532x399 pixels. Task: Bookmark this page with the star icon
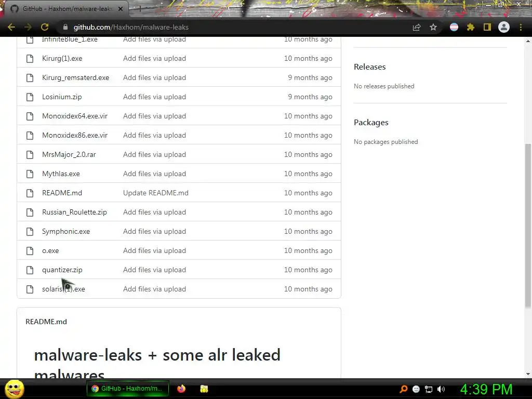(433, 27)
